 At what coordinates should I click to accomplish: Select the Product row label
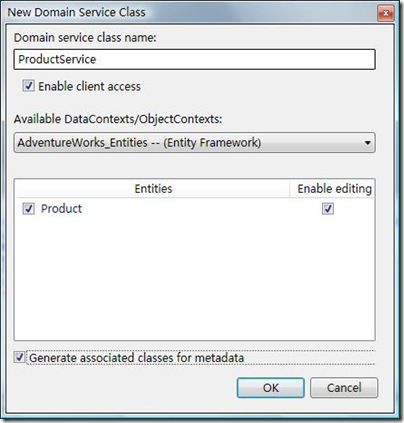coord(61,209)
